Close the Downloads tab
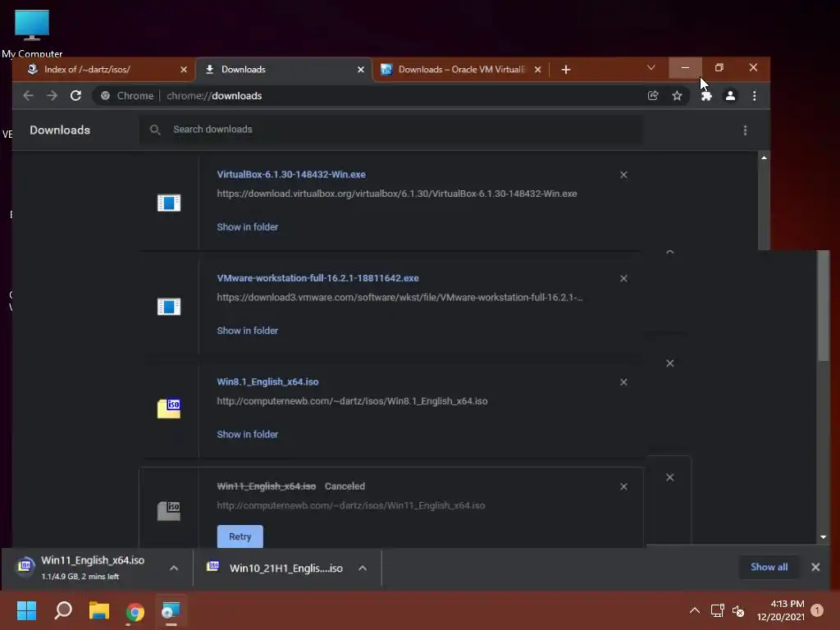The width and height of the screenshot is (840, 630). [361, 70]
